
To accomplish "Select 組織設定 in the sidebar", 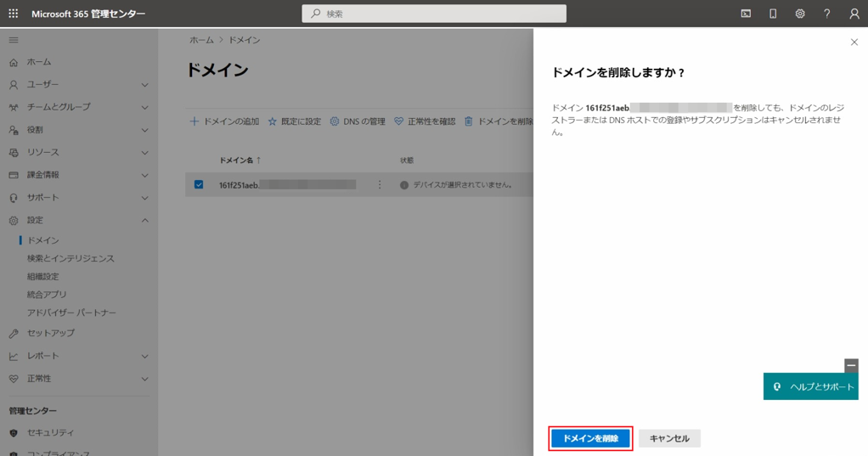I will pyautogui.click(x=42, y=277).
